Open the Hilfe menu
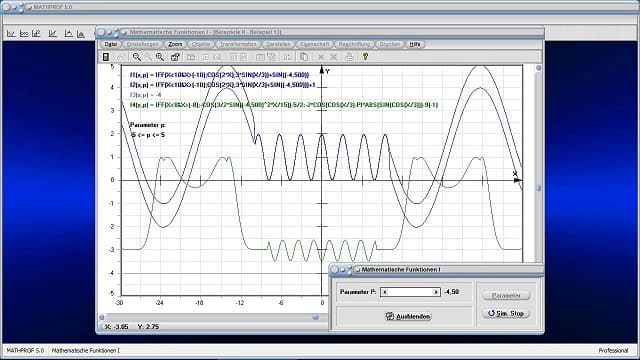This screenshot has height=360, width=640. (415, 44)
